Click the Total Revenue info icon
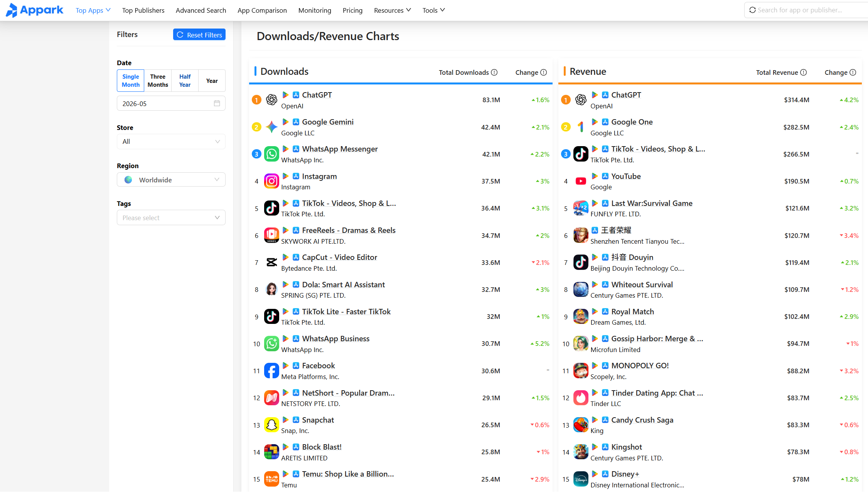This screenshot has width=868, height=492. (804, 72)
